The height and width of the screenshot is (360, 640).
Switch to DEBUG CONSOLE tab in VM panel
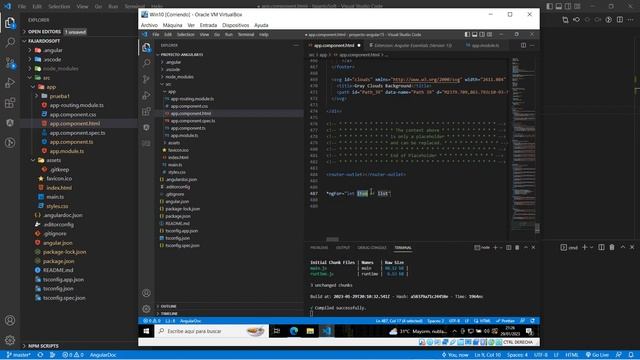click(372, 247)
